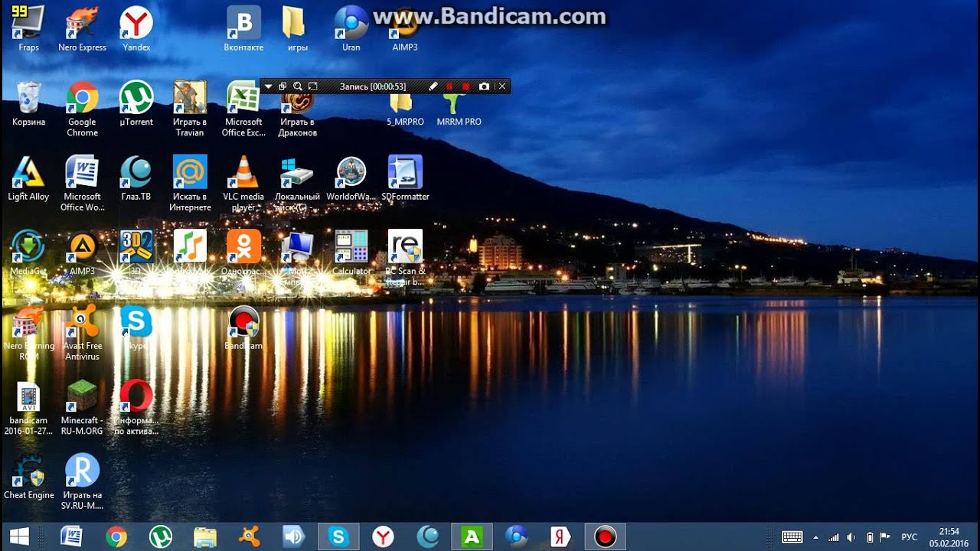Viewport: 980px width, 551px height.
Task: Stop the Bandicam recording
Action: coord(465,86)
